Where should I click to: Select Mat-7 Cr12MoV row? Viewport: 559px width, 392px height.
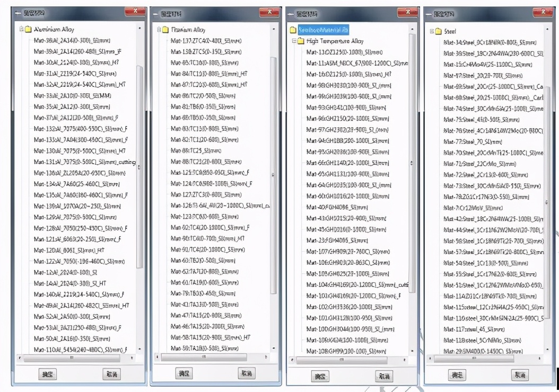pyautogui.click(x=473, y=208)
